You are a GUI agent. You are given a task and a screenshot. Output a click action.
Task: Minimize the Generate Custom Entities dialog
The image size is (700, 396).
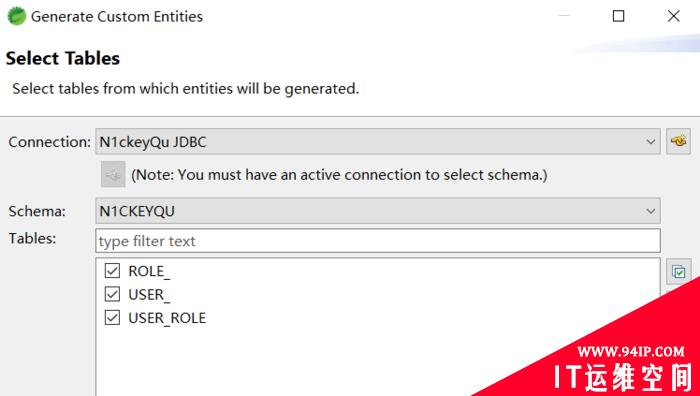[x=564, y=16]
